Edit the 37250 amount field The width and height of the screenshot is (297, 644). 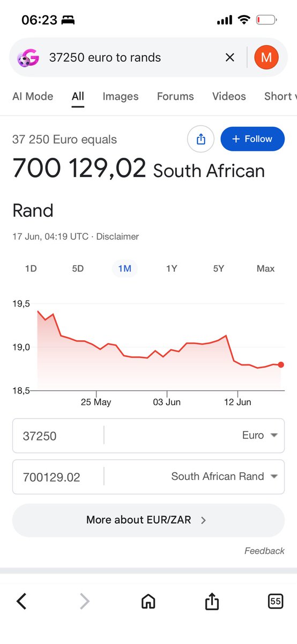[58, 436]
